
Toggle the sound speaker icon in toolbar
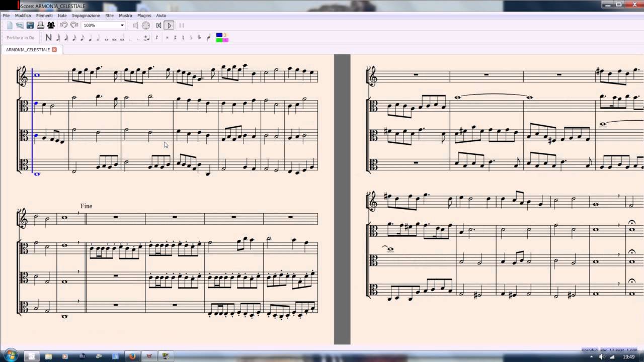(135, 25)
